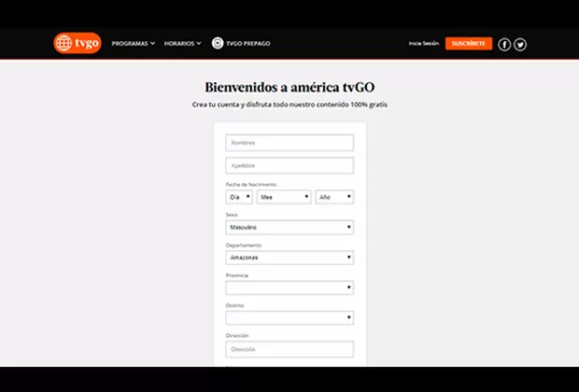Open the Twitter icon link

pyautogui.click(x=520, y=44)
